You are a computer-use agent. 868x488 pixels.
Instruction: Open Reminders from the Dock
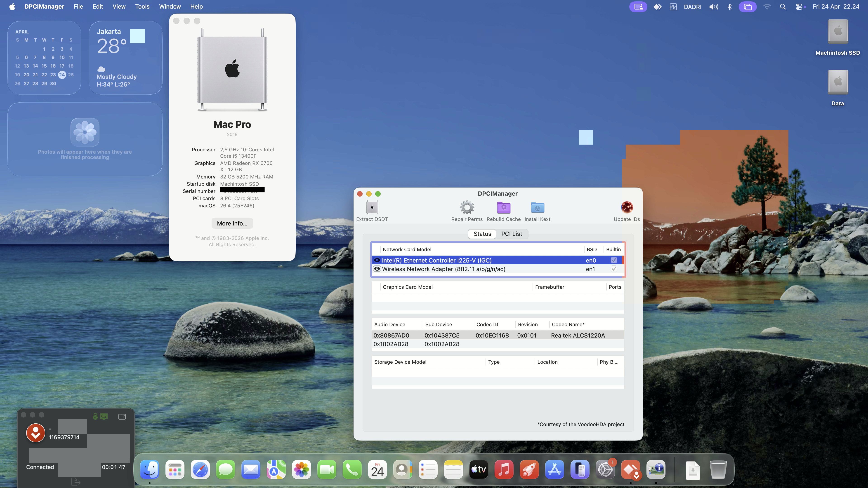[x=428, y=469]
